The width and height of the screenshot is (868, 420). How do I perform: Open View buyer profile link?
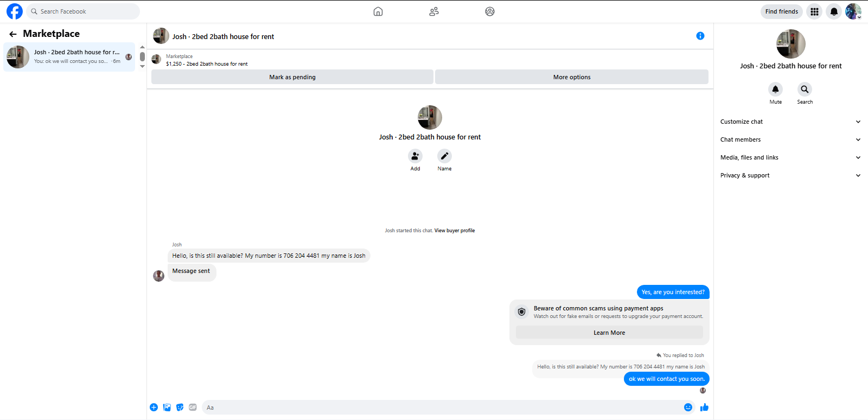(x=455, y=231)
